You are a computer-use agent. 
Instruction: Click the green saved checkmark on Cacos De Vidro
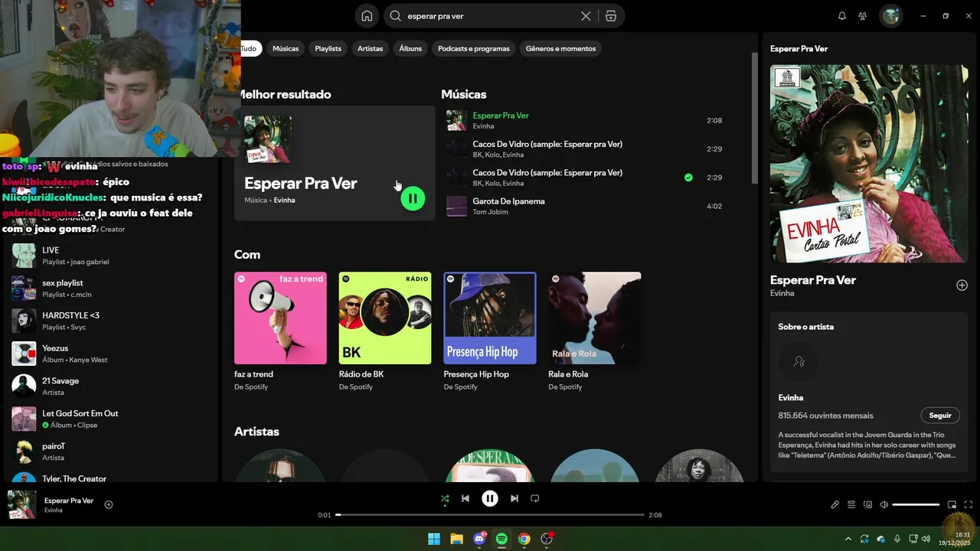[688, 178]
